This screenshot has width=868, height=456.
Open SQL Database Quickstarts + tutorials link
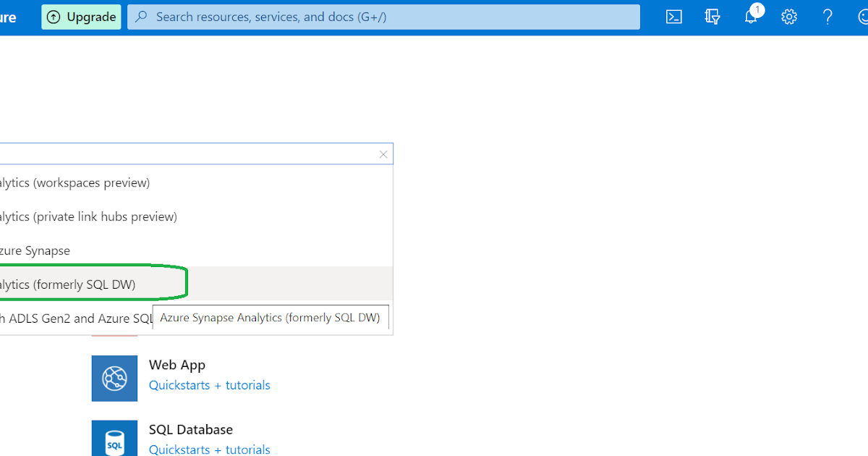(x=209, y=449)
